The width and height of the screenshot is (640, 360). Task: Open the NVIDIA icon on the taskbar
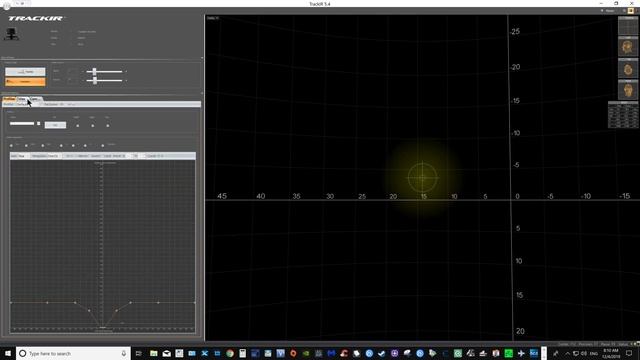306,353
